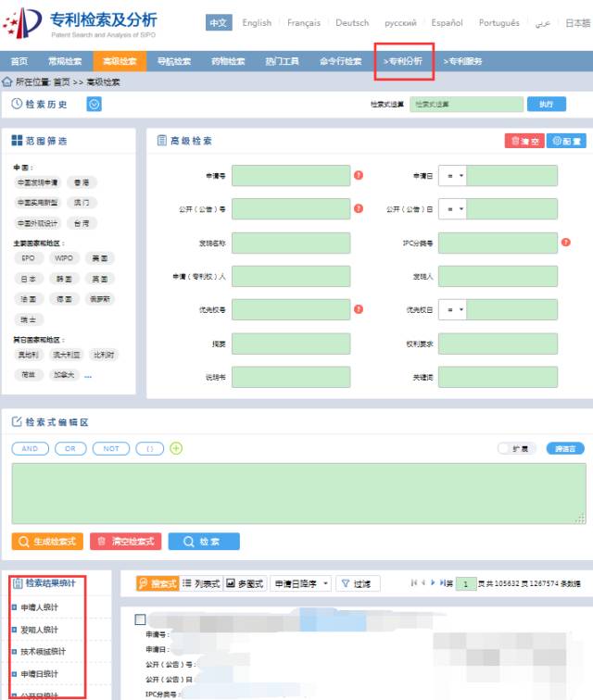Toggle the 中国发明申请 filter chip
Viewport: 593px width, 700px height.
click(38, 182)
